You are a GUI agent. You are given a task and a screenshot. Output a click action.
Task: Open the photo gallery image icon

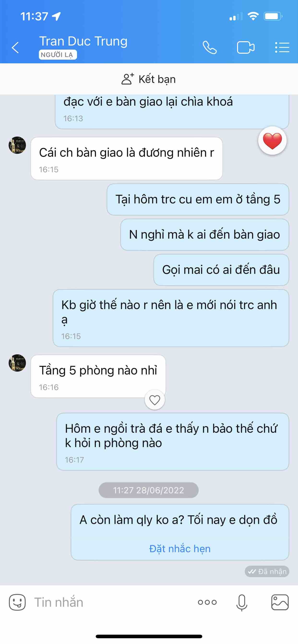point(280,602)
